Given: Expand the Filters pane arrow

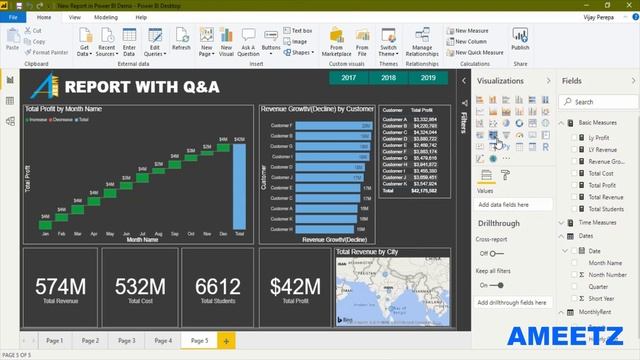Looking at the screenshot, I should click(x=464, y=81).
